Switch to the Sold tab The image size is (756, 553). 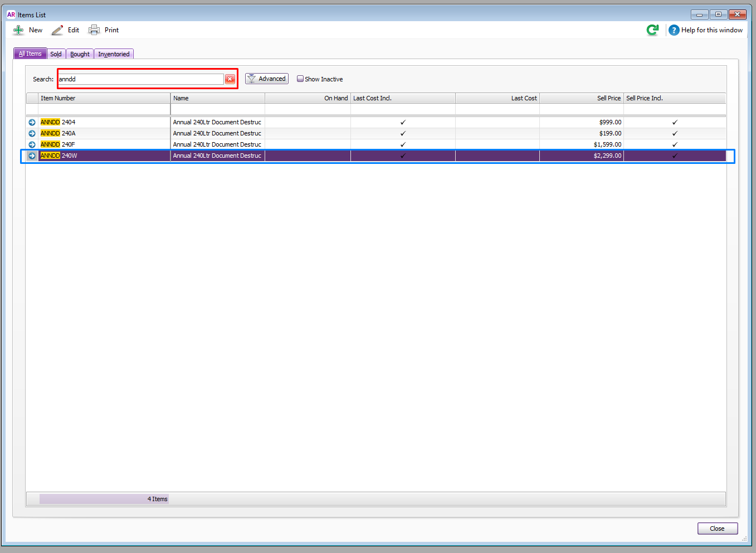[56, 54]
